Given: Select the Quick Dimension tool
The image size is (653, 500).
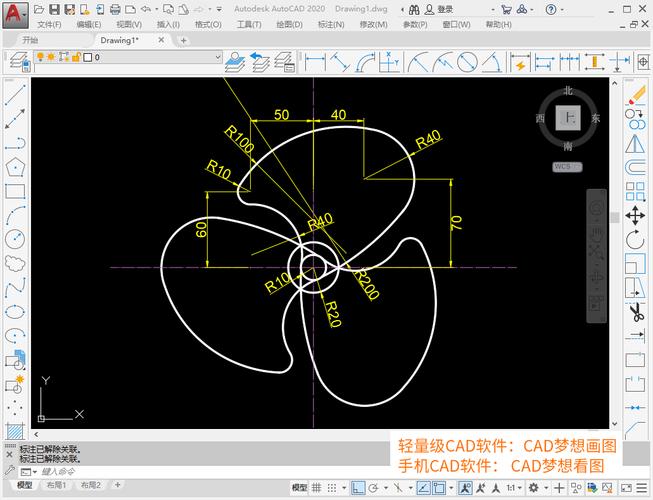Looking at the screenshot, I should [x=520, y=62].
